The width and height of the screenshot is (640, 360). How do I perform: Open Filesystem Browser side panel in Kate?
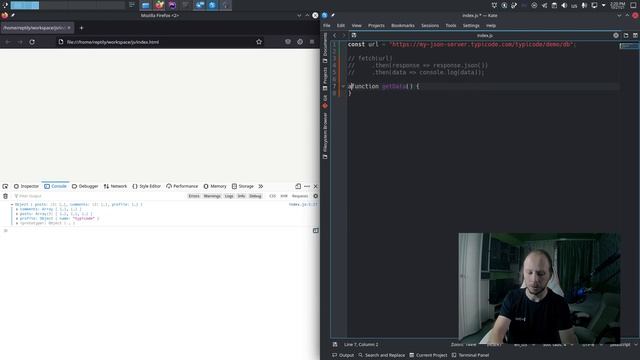pos(325,136)
